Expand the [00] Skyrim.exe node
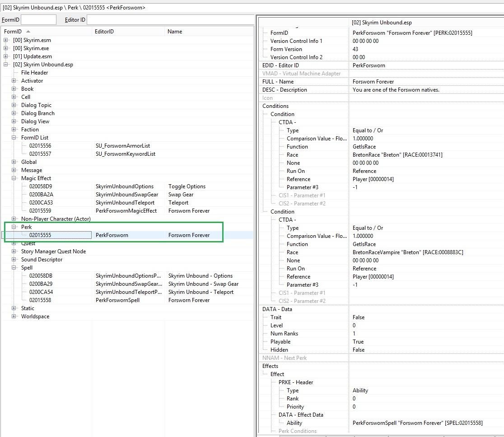The height and width of the screenshot is (437, 504). point(5,48)
